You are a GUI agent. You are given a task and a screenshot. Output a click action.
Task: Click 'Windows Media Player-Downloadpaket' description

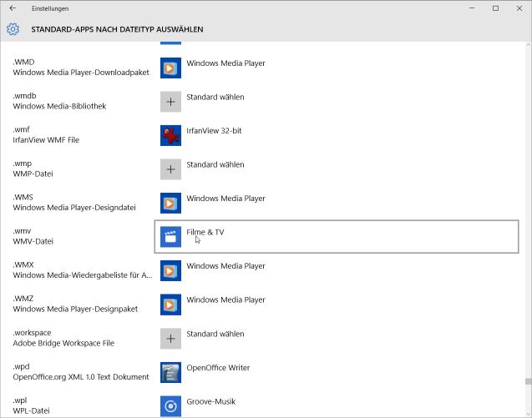[x=81, y=73]
